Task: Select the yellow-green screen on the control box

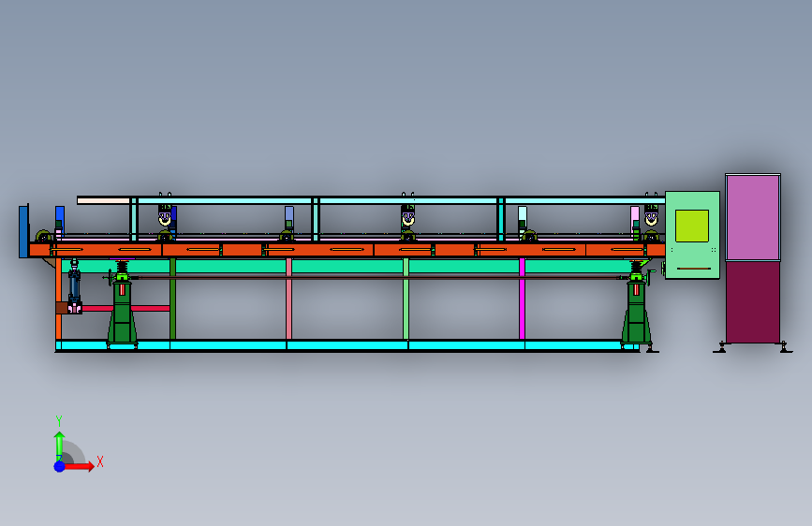Action: [692, 226]
